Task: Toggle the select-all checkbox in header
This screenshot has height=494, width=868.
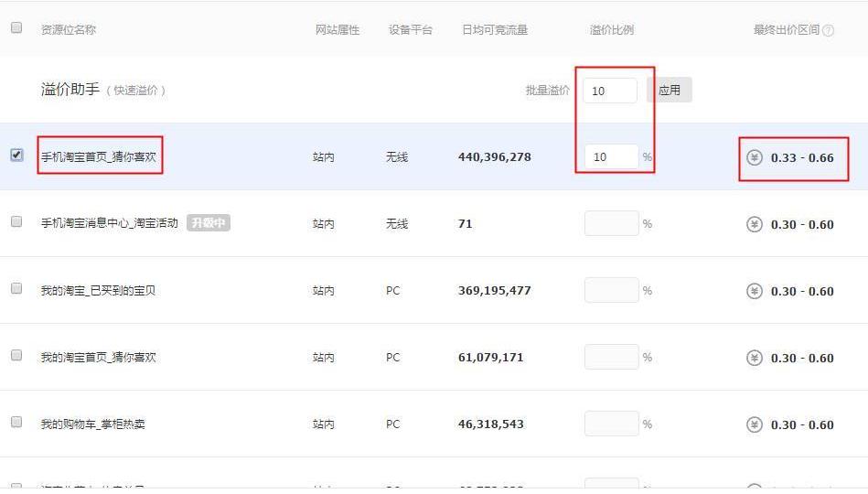Action: (16, 28)
